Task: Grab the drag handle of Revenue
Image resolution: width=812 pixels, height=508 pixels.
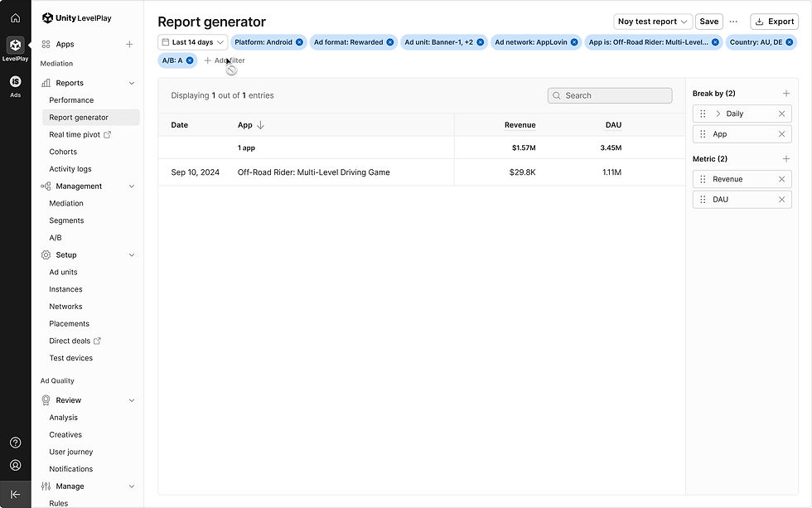Action: [x=703, y=179]
